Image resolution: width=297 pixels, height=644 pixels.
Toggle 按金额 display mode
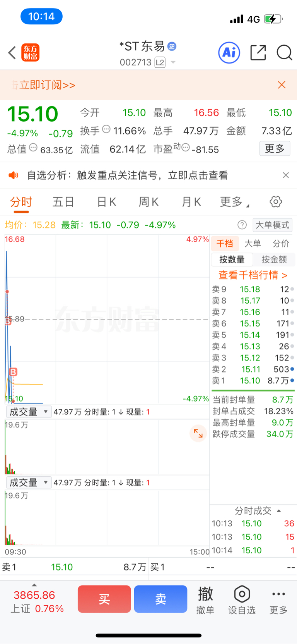tap(274, 259)
